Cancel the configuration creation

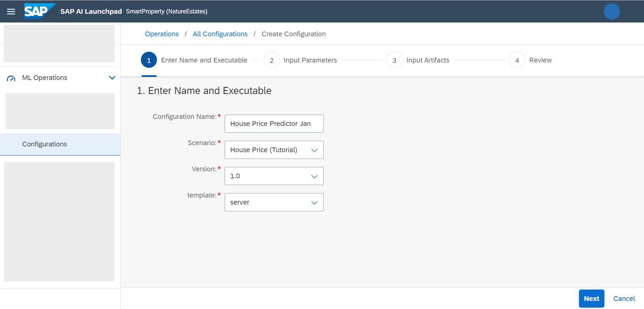click(x=624, y=299)
